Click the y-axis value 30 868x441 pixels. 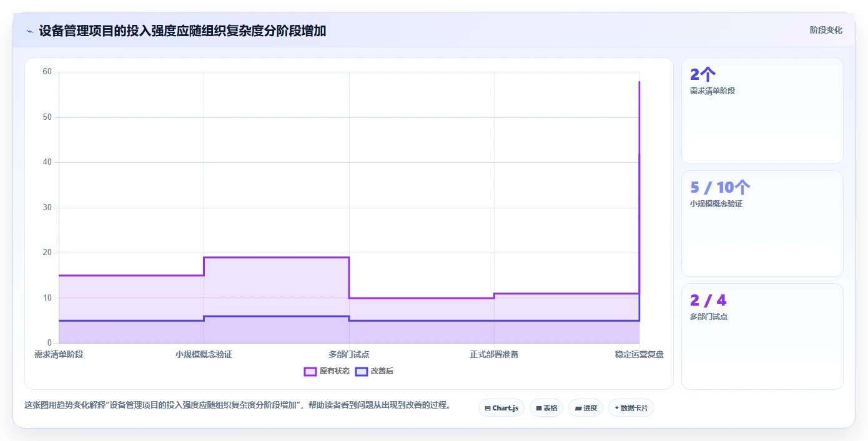[x=47, y=208]
